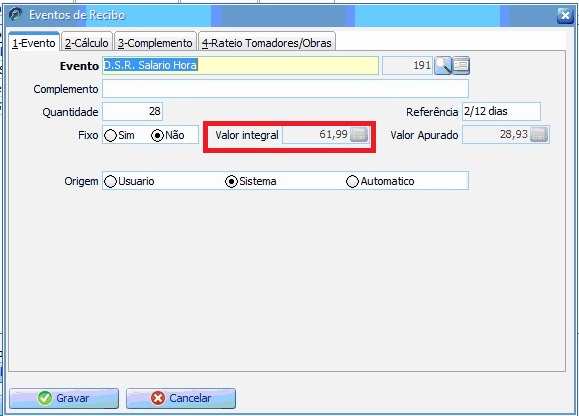
Task: Open the Valor integral calculator icon
Action: (x=359, y=134)
